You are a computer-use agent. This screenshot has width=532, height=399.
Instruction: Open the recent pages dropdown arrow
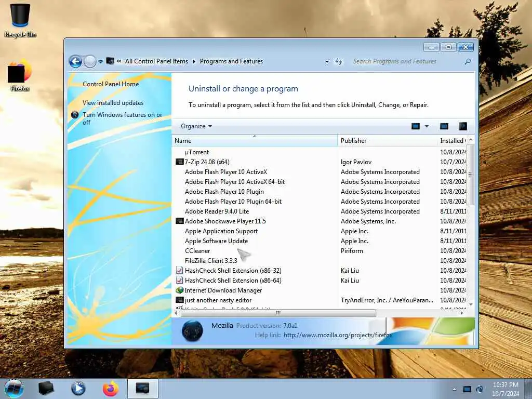[x=100, y=62]
